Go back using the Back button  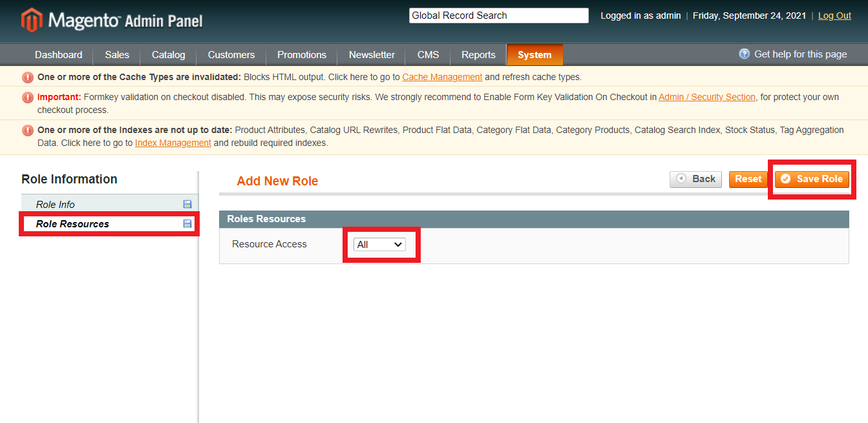coord(695,179)
